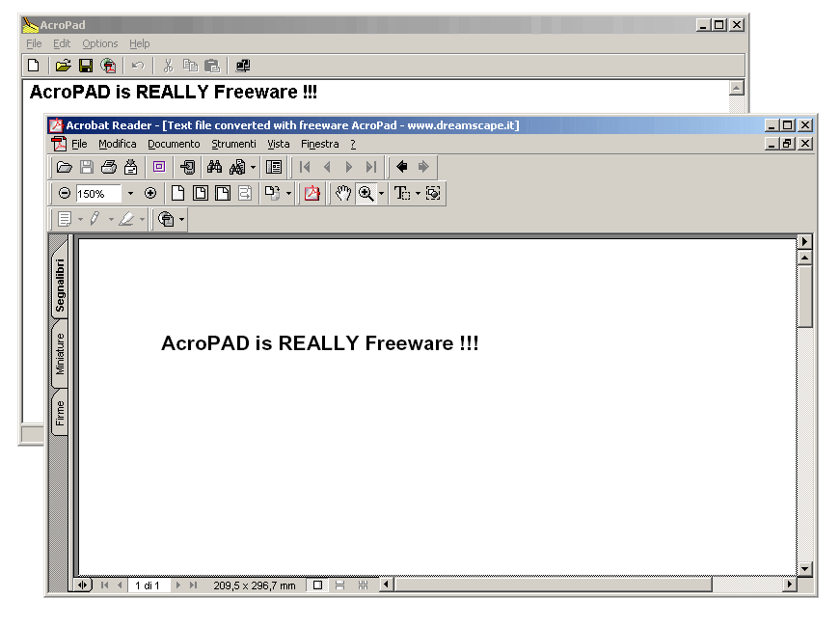This screenshot has width=840, height=626.
Task: Click zoom out minus circle button
Action: click(x=65, y=193)
